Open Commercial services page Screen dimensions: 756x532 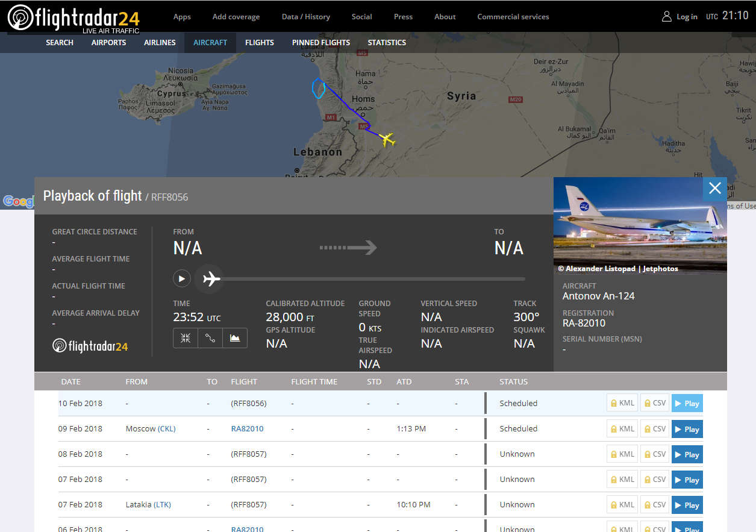(513, 17)
